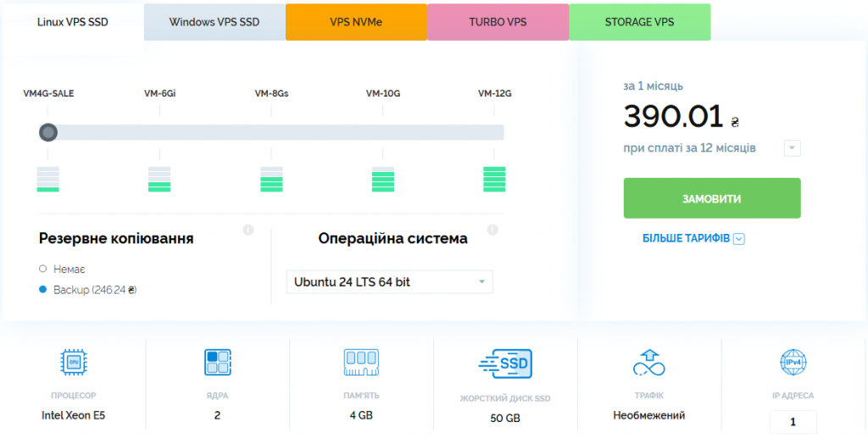The height and width of the screenshot is (439, 868).
Task: Switch to Windows VPS SSD tab
Action: pos(214,22)
